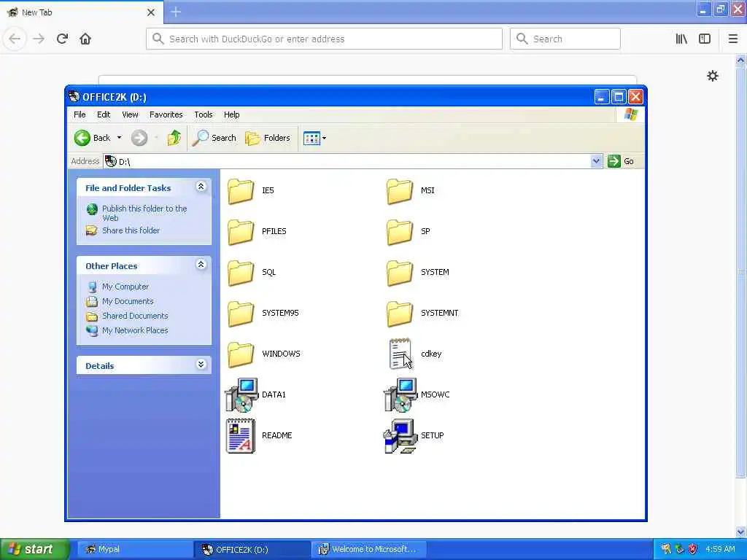Click Share this folder link
747x560 pixels.
pos(131,230)
